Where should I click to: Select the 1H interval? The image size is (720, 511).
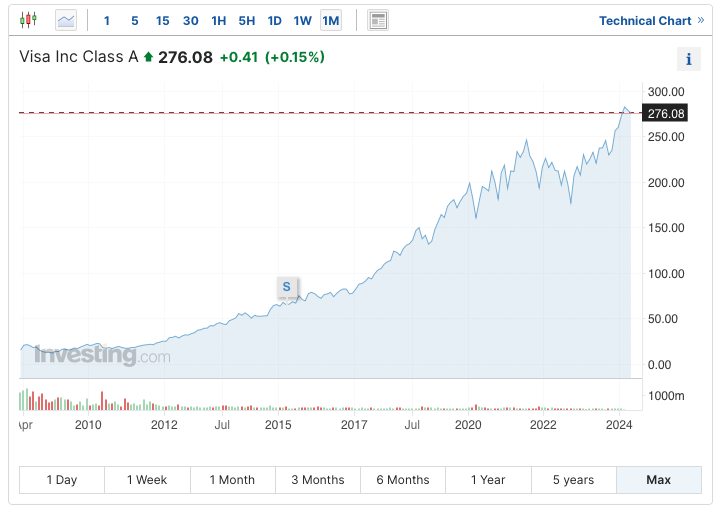coord(219,21)
